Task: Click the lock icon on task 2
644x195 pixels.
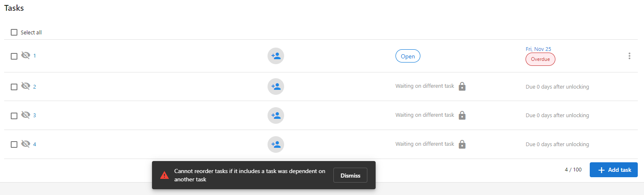Action: (x=463, y=87)
